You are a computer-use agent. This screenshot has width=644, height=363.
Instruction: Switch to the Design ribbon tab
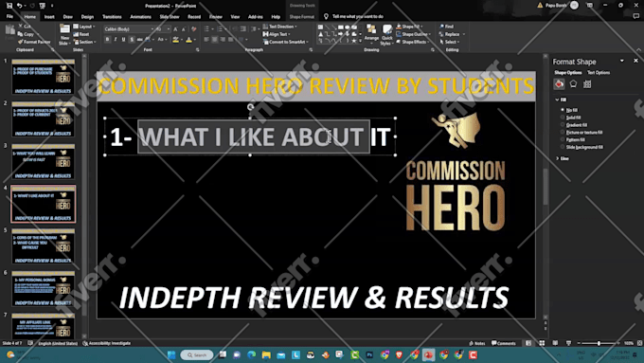coord(87,17)
